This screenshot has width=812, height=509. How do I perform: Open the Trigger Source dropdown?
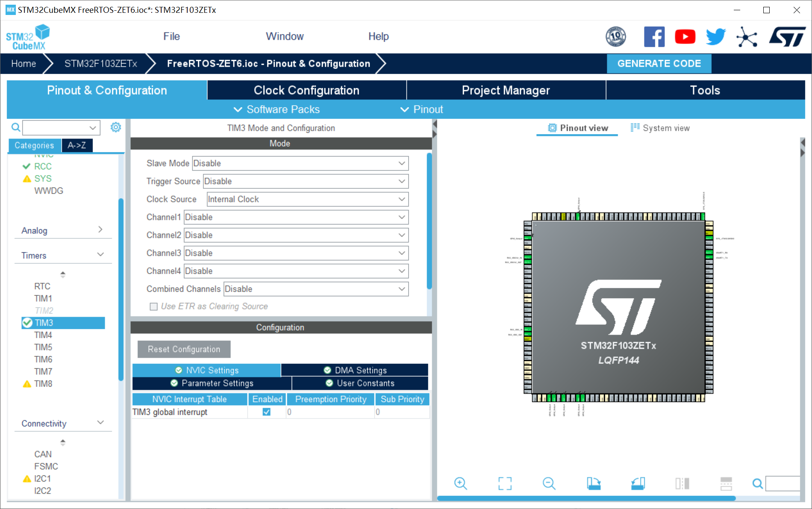(x=306, y=181)
